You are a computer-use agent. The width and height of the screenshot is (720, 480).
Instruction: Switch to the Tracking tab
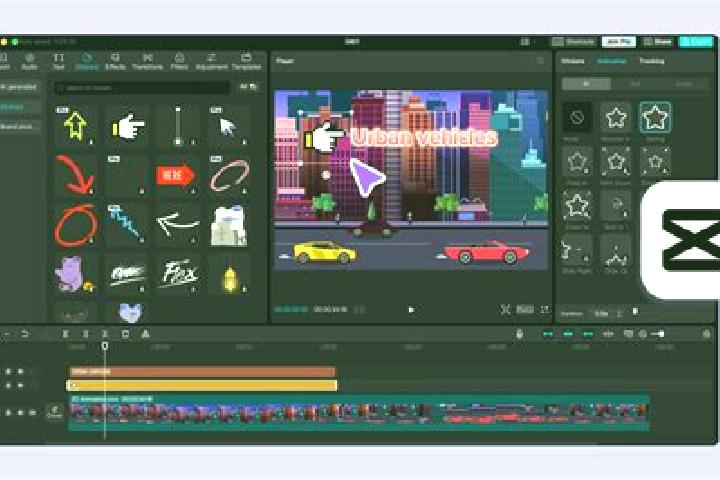tap(651, 61)
